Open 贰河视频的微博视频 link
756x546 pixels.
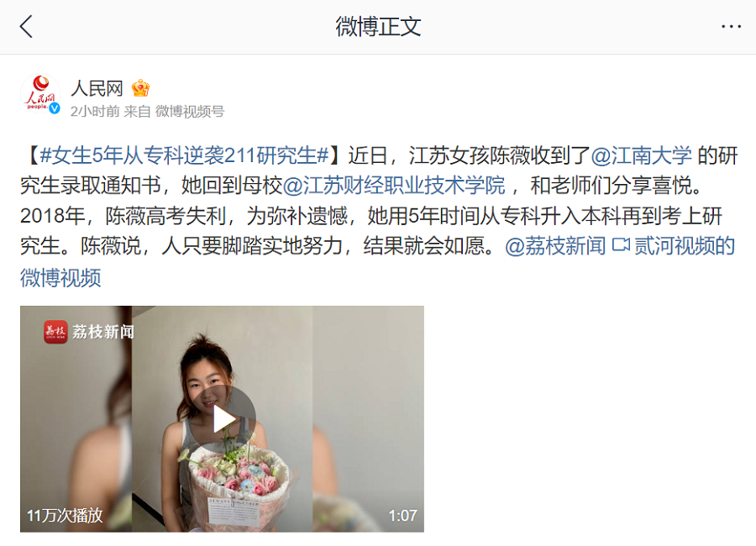377,261
